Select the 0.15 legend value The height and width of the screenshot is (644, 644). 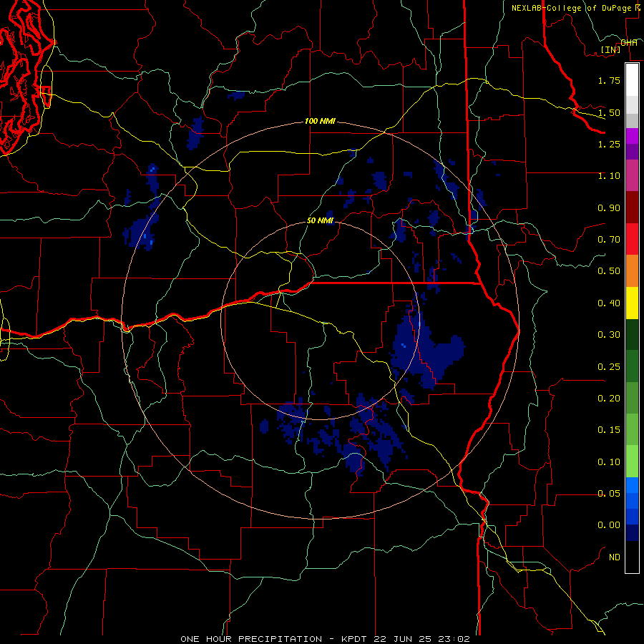click(x=609, y=430)
